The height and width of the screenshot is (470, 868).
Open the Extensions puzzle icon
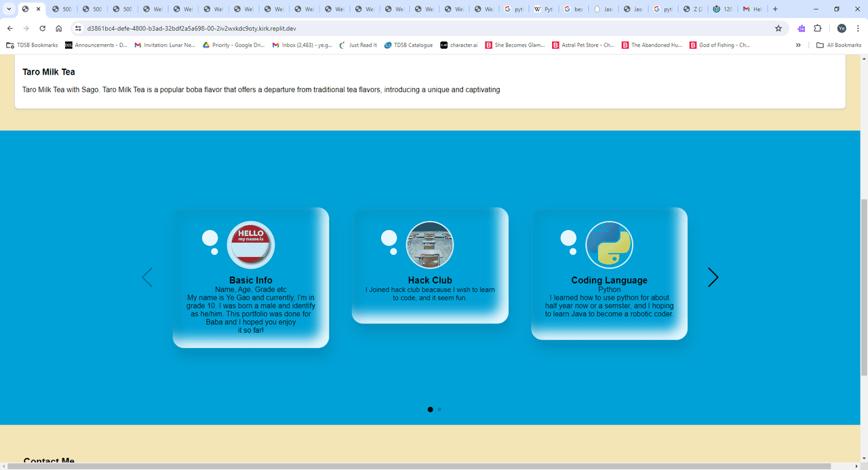(817, 28)
